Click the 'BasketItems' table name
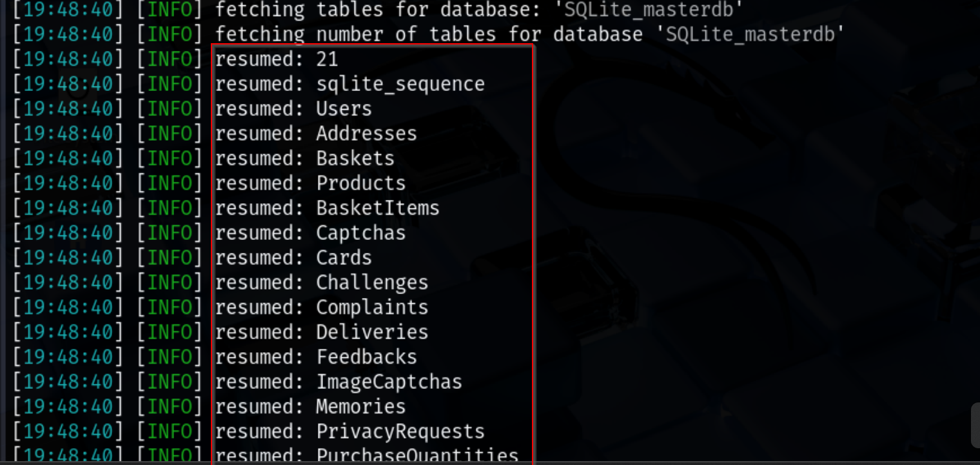The width and height of the screenshot is (980, 465). point(377,208)
